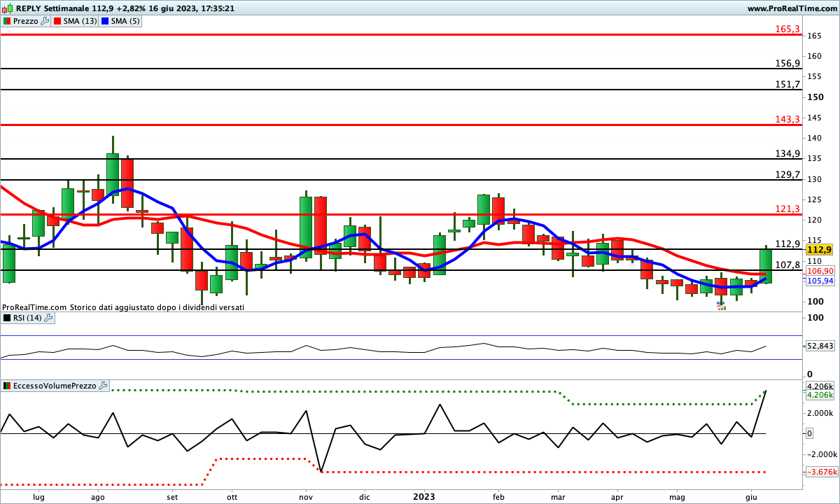Image resolution: width=840 pixels, height=504 pixels.
Task: Click the 'ago' month label on time axis
Action: tap(98, 497)
